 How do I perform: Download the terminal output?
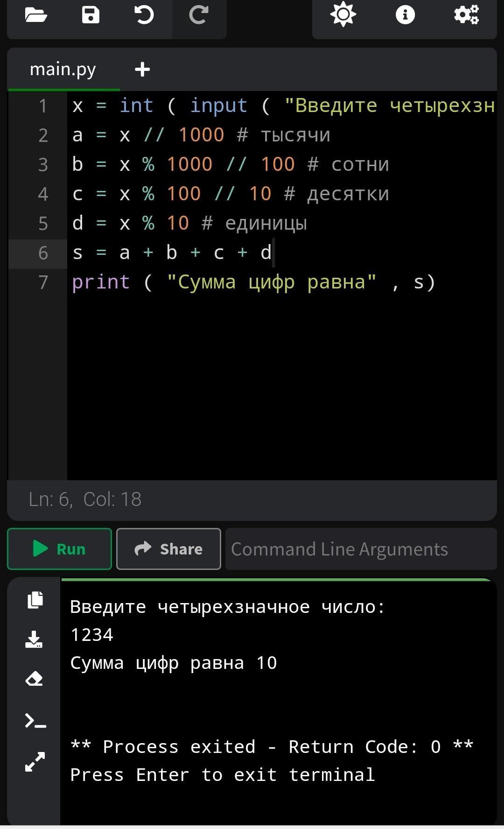[34, 639]
